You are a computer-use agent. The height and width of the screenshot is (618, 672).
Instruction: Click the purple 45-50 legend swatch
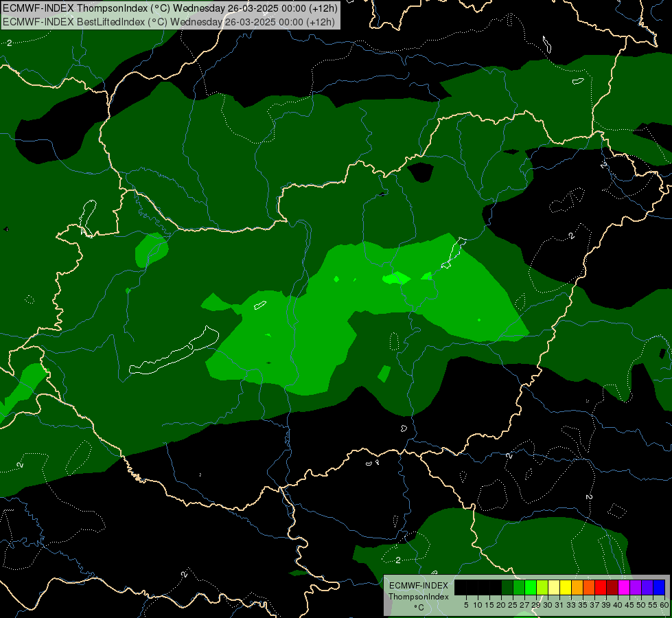[x=636, y=587]
